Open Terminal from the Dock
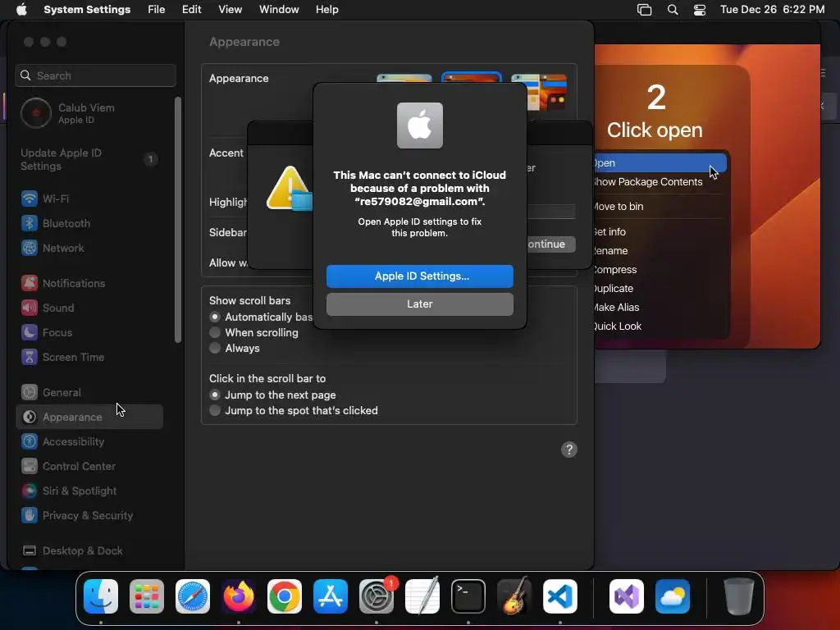This screenshot has height=630, width=840. point(468,596)
